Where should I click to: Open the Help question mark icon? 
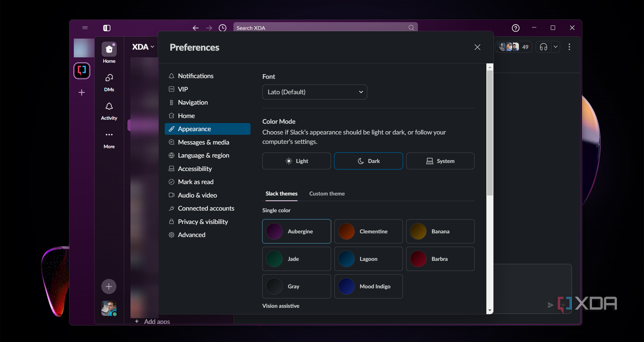point(516,28)
